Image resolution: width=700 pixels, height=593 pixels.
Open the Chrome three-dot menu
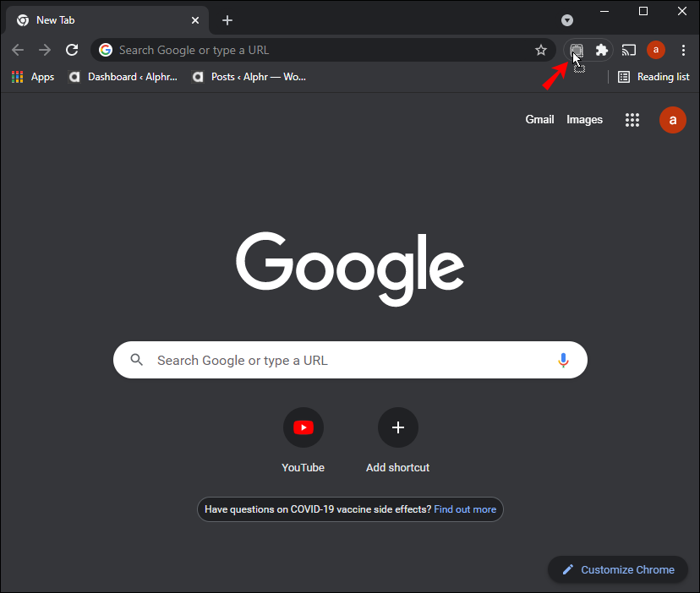tap(683, 50)
